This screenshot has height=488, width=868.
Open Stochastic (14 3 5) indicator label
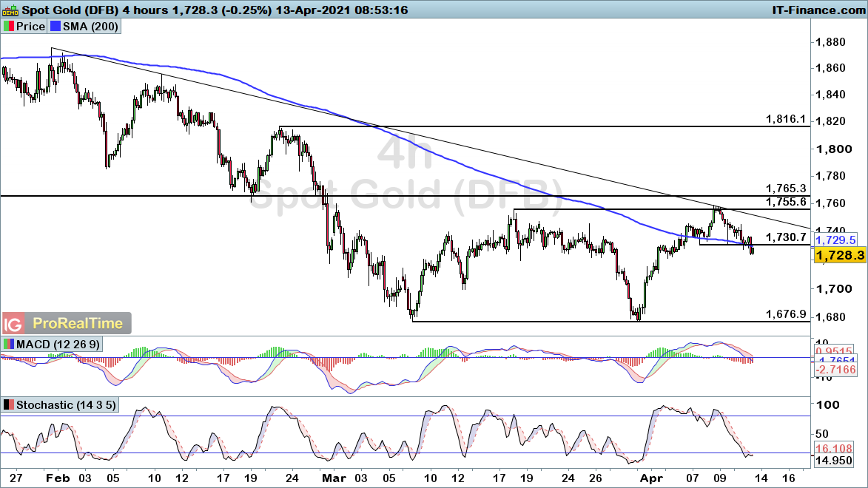click(67, 405)
